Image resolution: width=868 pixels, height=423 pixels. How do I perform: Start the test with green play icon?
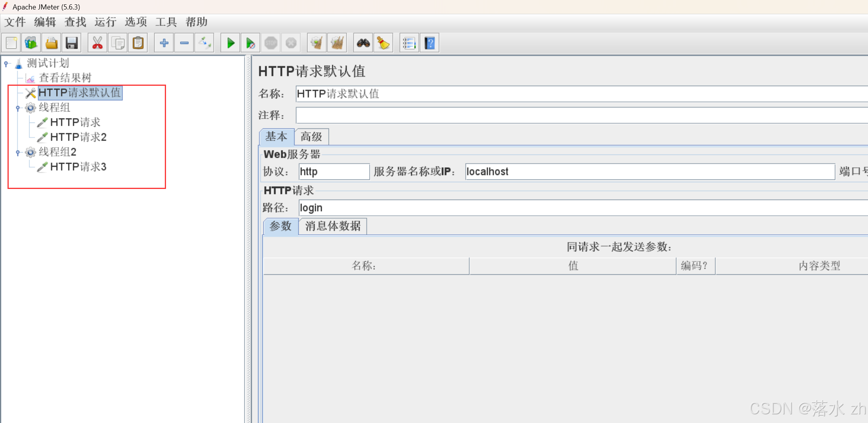coord(230,43)
